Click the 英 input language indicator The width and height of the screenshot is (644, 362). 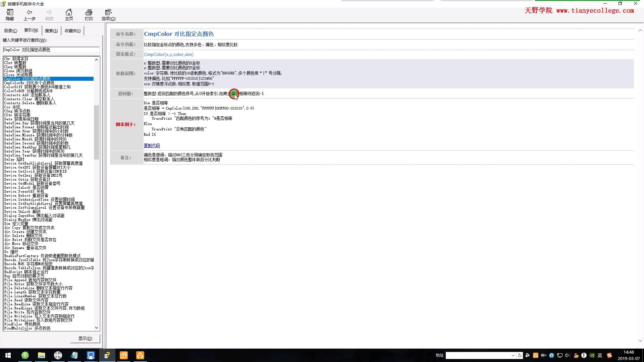tap(600, 355)
